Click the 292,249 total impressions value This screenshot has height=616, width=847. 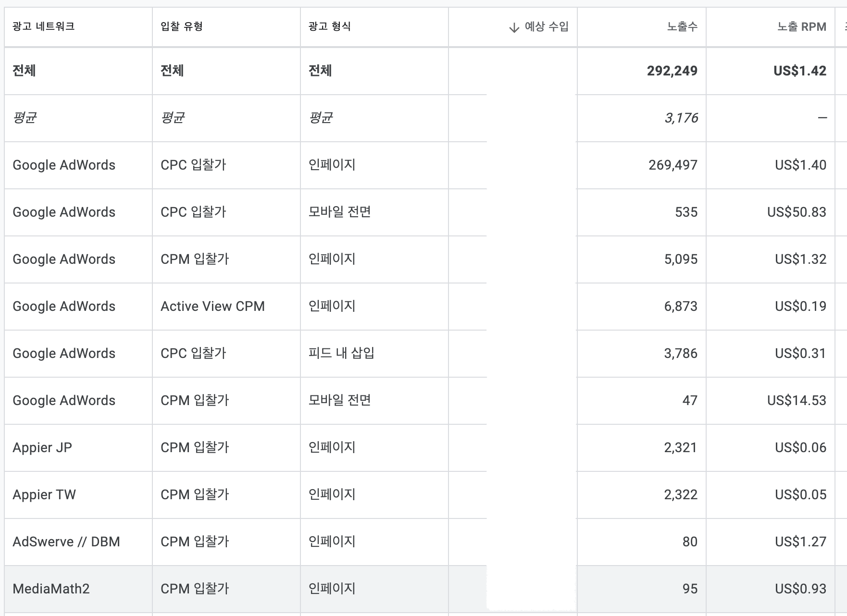673,71
